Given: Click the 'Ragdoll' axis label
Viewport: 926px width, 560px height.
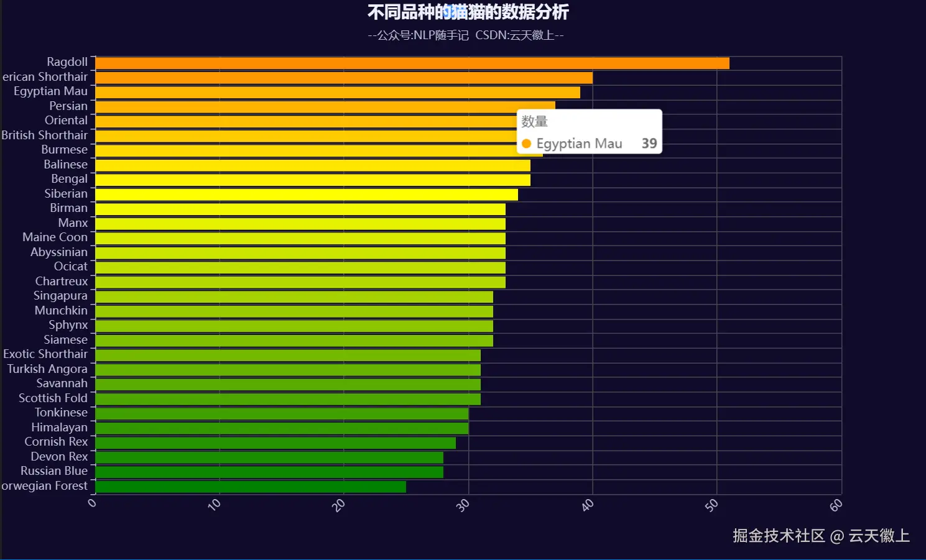Looking at the screenshot, I should click(x=67, y=62).
